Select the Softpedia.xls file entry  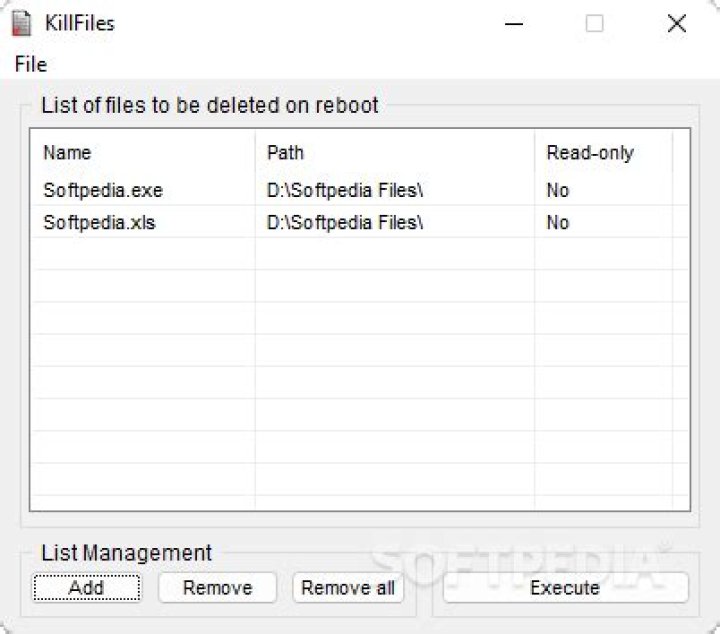pyautogui.click(x=99, y=222)
